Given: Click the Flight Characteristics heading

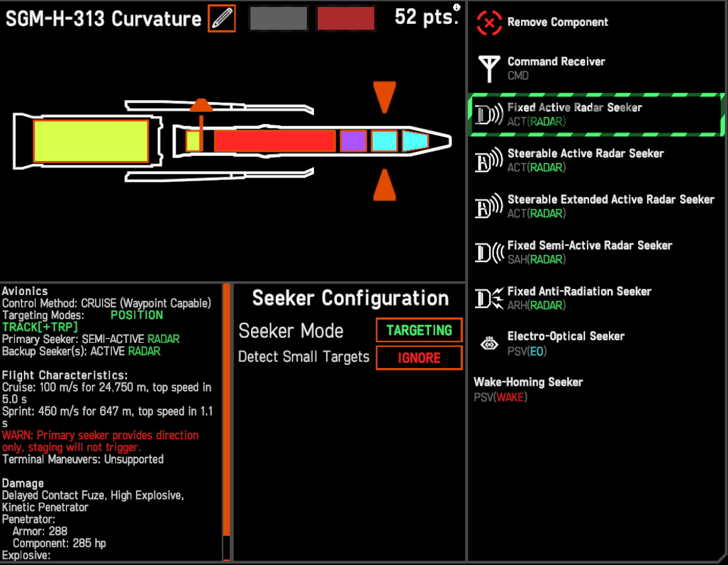Looking at the screenshot, I should point(65,375).
